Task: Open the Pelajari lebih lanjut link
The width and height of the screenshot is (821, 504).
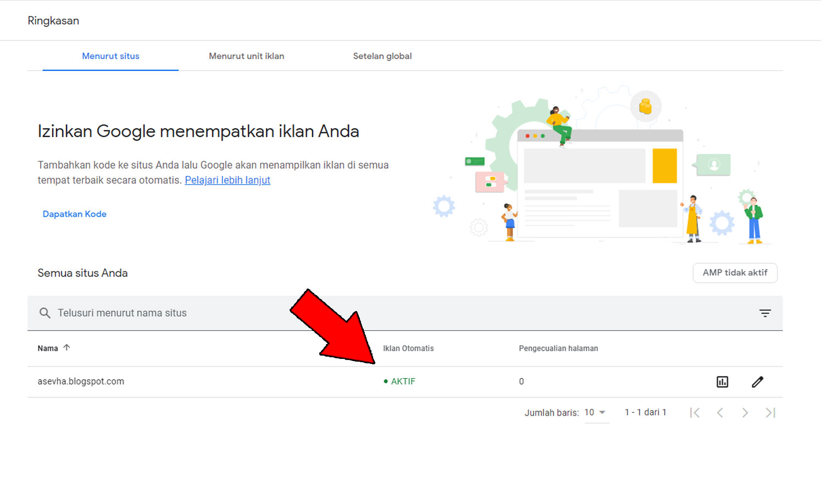Action: coord(227,180)
